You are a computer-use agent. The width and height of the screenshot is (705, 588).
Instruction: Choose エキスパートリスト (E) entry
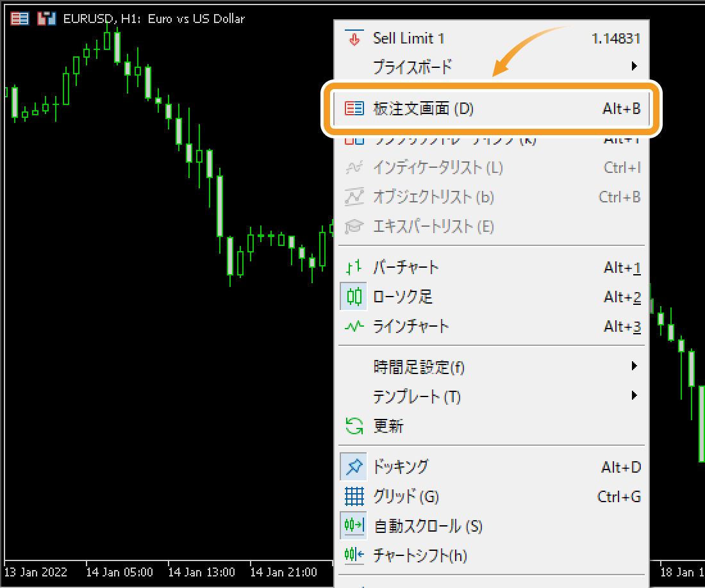[x=492, y=226]
